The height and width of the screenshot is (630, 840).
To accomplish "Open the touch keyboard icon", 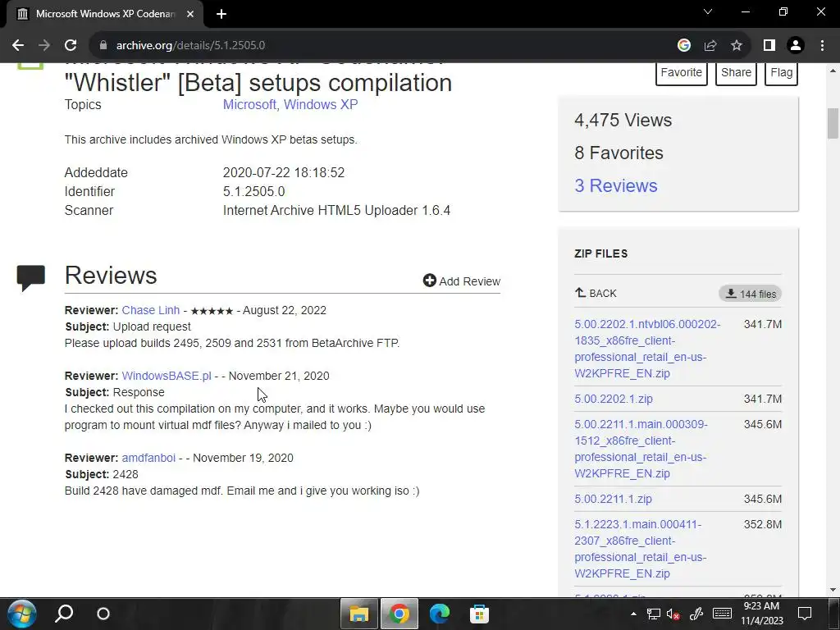I will [x=722, y=614].
